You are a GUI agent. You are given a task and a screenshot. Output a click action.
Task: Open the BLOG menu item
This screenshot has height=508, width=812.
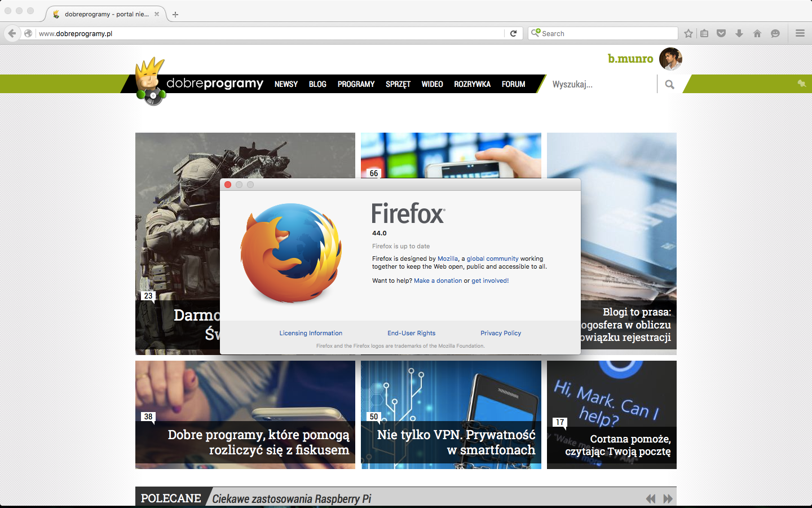(x=317, y=84)
